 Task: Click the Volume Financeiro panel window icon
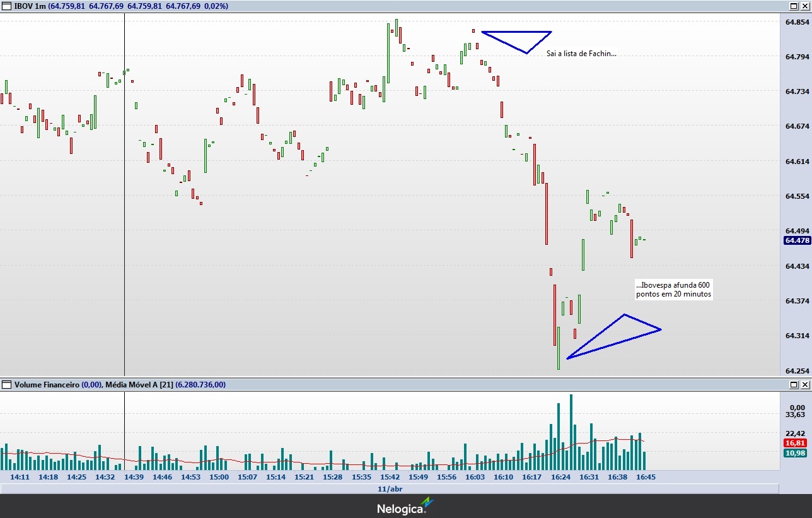tap(6, 384)
